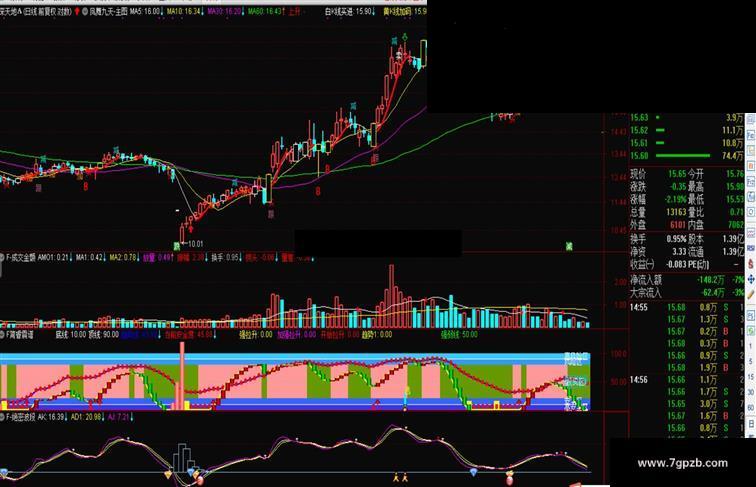
Task: Click the 总量 13163 value
Action: [676, 212]
